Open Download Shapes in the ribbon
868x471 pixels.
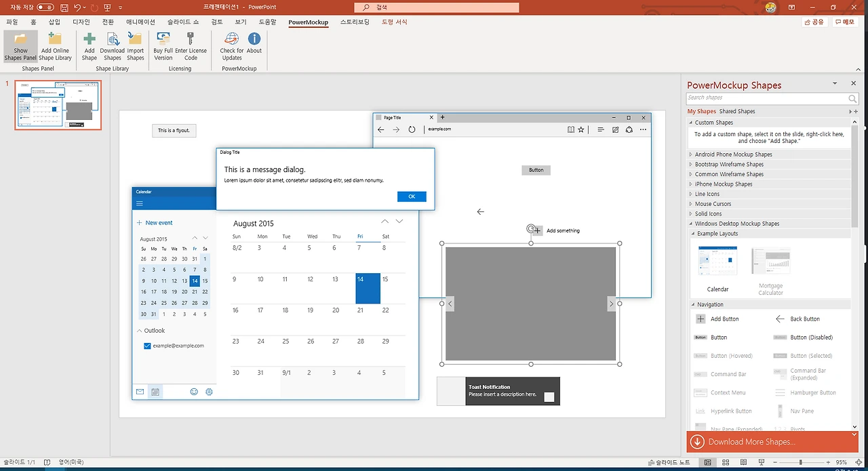113,46
